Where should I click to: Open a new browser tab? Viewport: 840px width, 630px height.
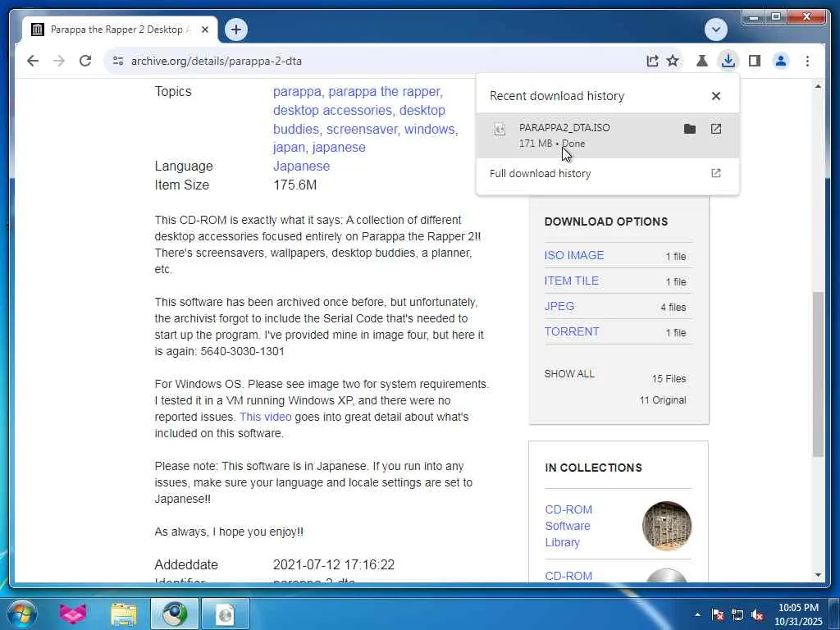click(x=236, y=30)
